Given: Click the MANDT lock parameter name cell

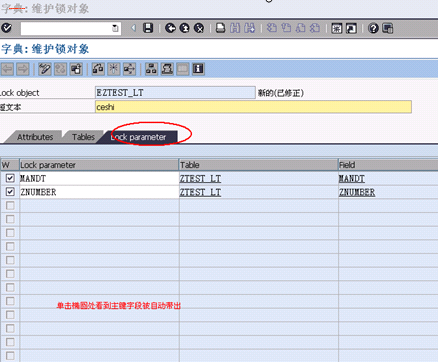Looking at the screenshot, I should (99, 179).
